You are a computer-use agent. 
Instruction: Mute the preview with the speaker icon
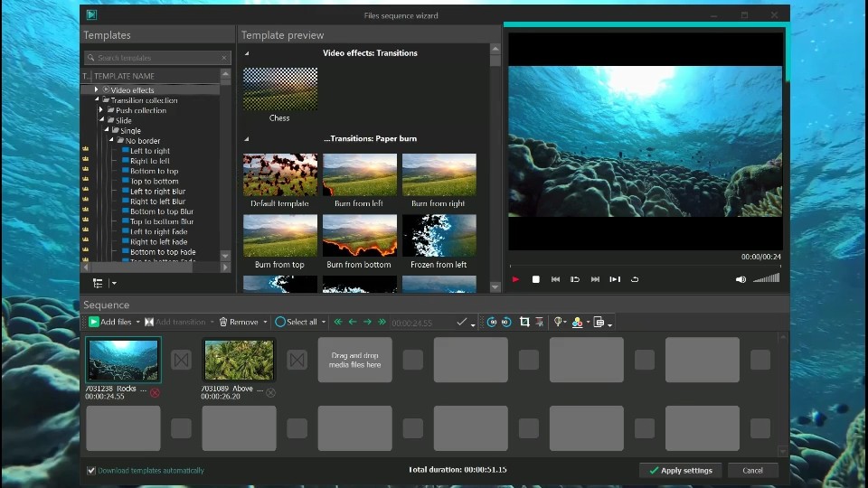pyautogui.click(x=741, y=280)
